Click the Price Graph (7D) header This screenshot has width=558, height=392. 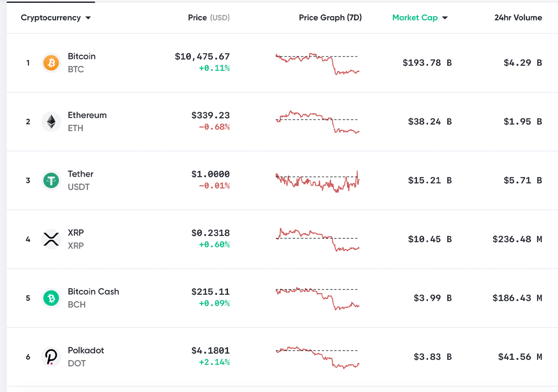tap(330, 18)
